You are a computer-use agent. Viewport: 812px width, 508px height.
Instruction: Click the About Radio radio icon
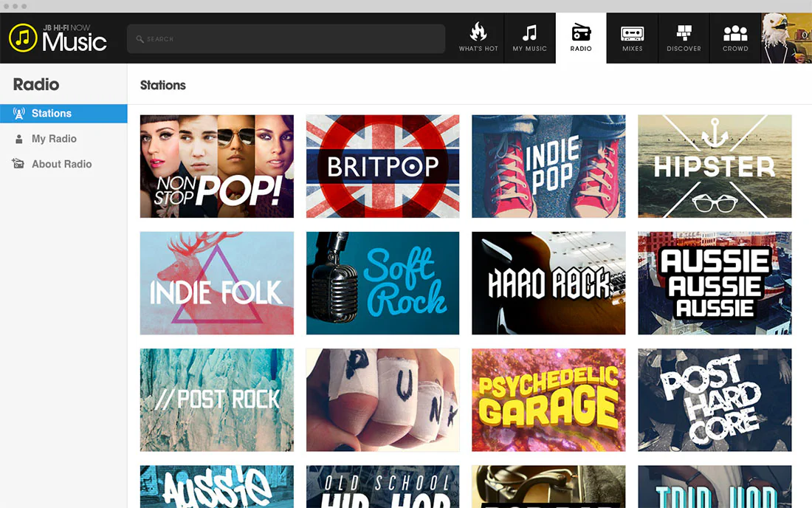[x=18, y=164]
